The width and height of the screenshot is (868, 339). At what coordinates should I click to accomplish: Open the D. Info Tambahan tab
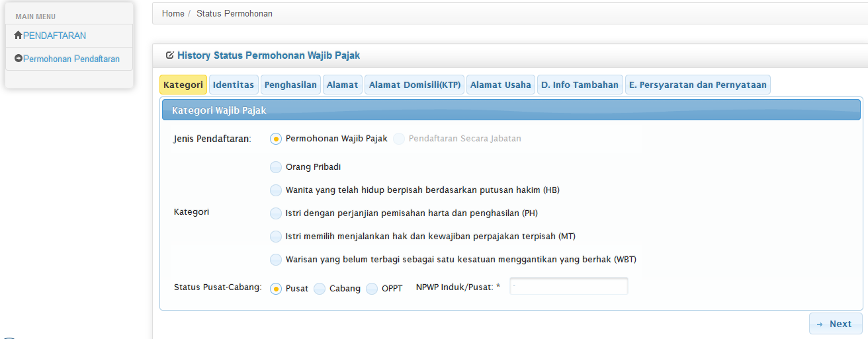[580, 85]
